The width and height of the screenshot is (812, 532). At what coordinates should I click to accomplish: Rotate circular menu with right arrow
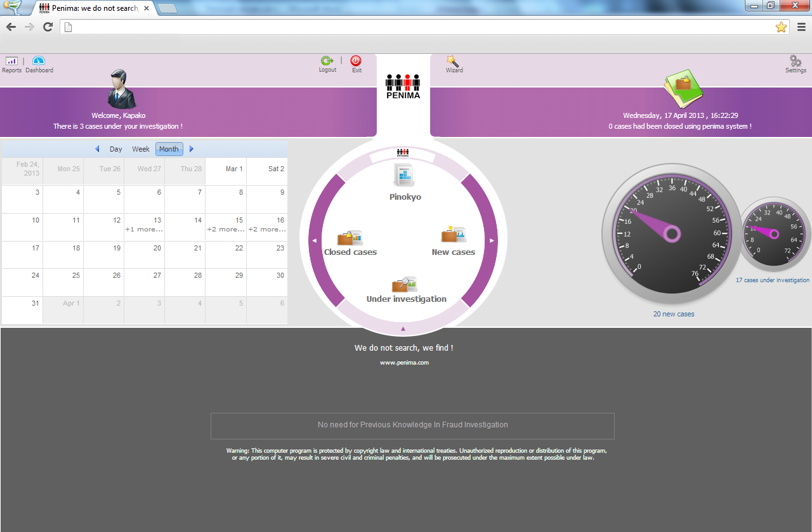click(492, 240)
